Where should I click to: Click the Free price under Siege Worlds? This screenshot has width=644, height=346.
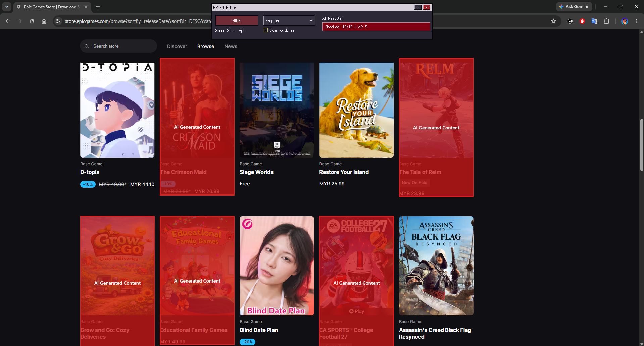pos(245,184)
